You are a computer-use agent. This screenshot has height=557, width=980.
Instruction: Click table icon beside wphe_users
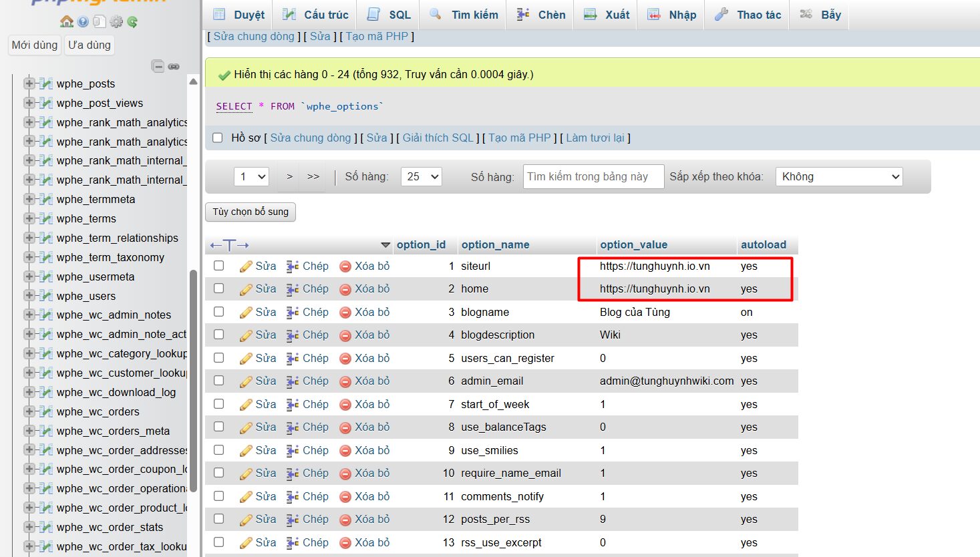[46, 296]
